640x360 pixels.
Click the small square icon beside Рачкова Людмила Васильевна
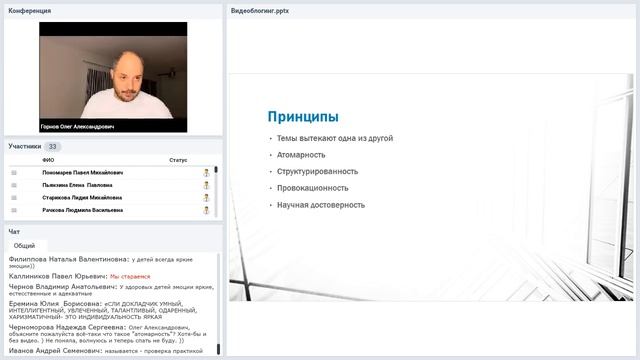click(14, 210)
